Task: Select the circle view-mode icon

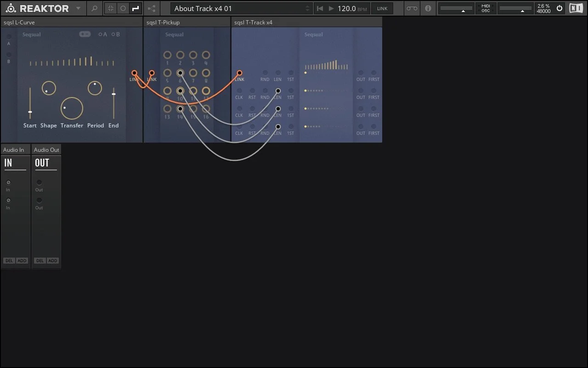Action: pyautogui.click(x=123, y=8)
